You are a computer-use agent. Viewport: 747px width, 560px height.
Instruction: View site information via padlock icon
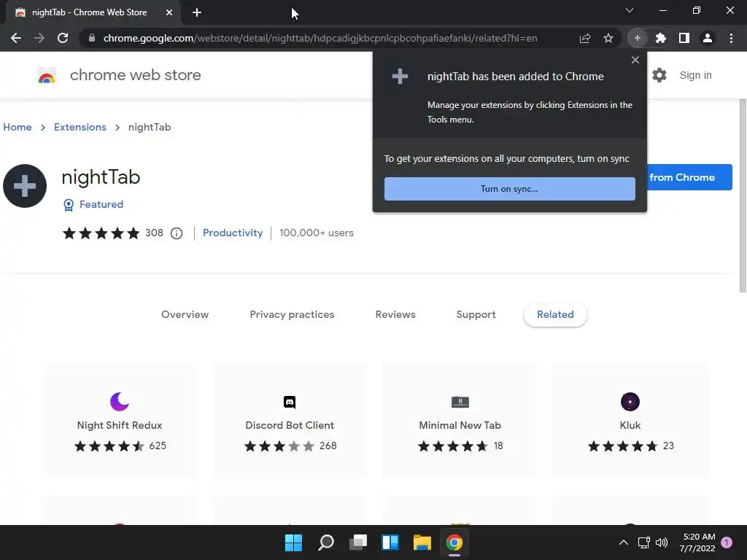[92, 38]
